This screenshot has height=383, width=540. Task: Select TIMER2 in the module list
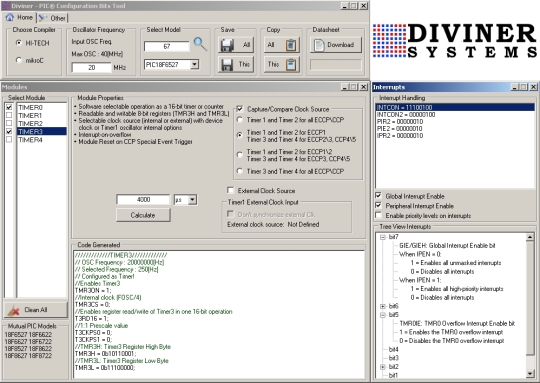tap(42, 123)
